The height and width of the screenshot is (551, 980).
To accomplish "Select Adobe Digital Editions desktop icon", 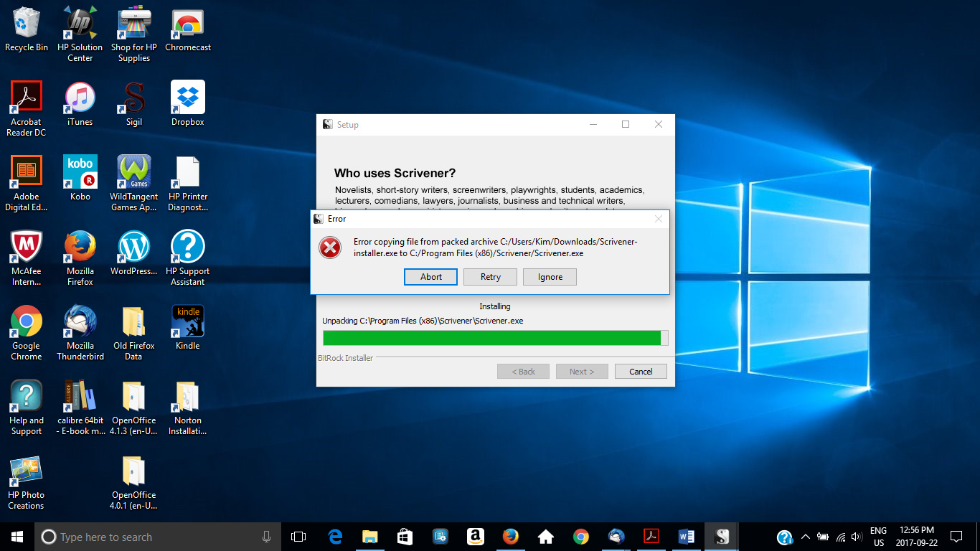I will [x=27, y=184].
